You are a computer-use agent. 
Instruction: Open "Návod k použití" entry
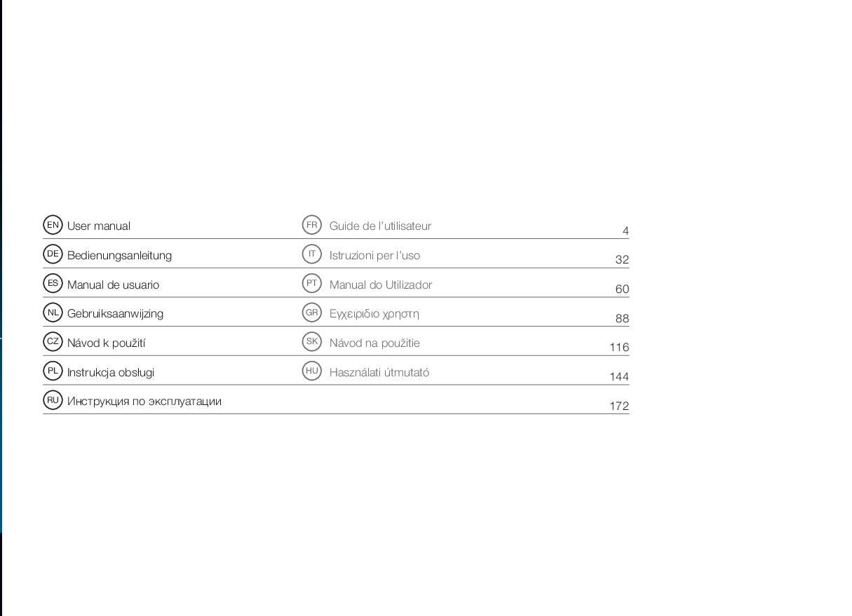(106, 343)
